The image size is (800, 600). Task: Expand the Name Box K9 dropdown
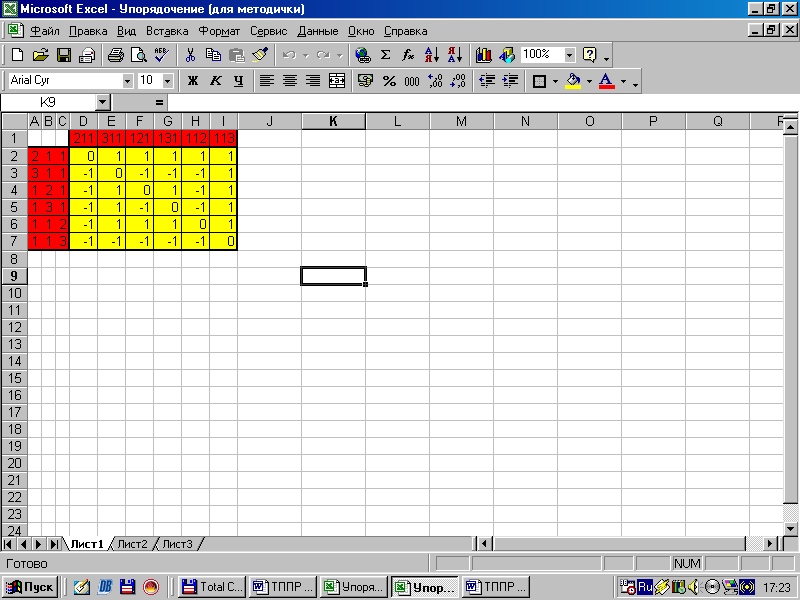[103, 103]
